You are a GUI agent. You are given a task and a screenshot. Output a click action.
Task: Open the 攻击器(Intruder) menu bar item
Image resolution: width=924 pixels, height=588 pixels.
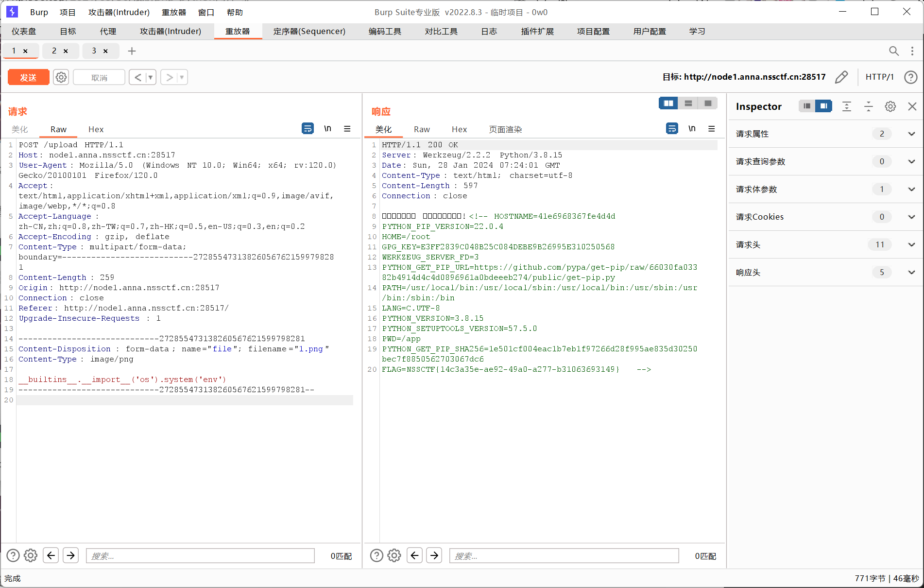click(119, 12)
